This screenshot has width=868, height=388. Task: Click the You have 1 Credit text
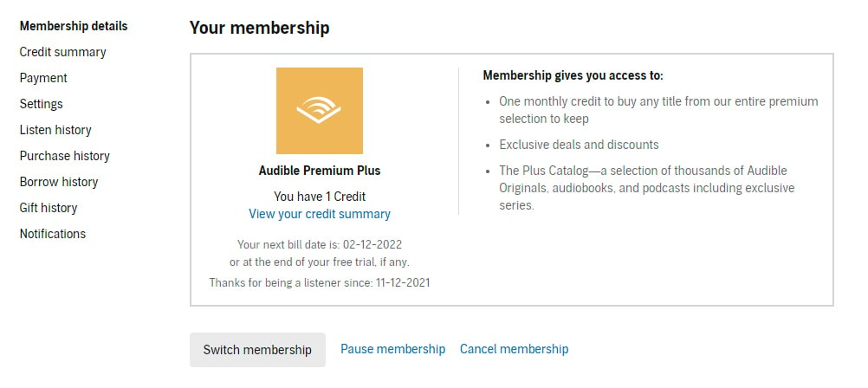tap(320, 196)
